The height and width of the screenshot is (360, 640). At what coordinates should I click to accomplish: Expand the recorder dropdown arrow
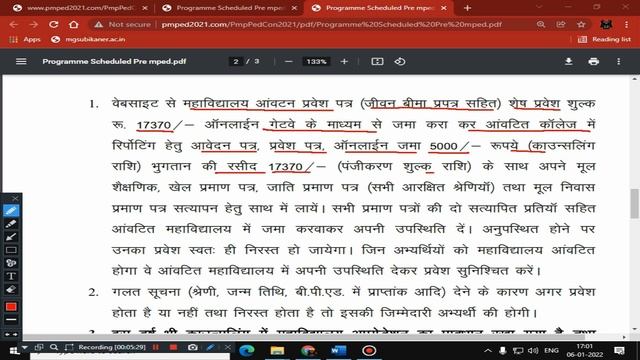pos(24,347)
